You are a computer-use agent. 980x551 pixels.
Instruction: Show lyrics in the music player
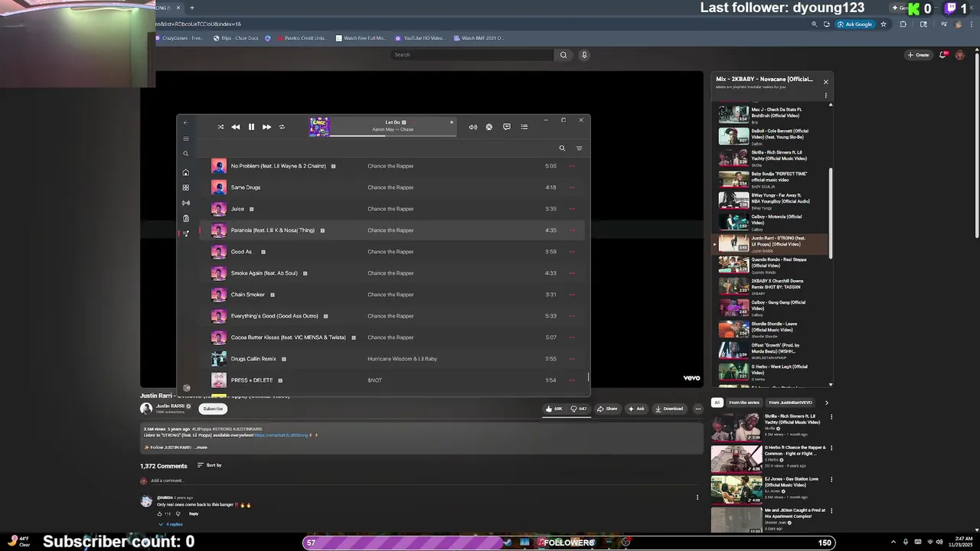pos(507,127)
